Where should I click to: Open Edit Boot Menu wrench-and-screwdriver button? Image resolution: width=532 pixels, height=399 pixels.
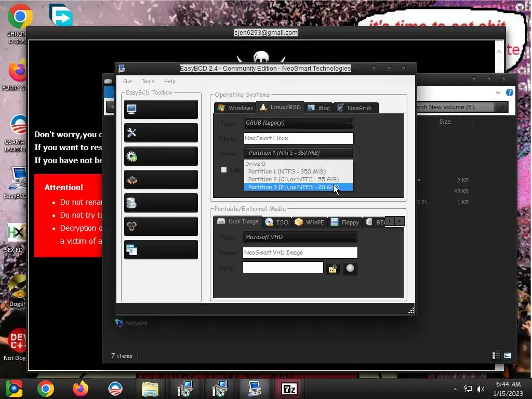(161, 132)
